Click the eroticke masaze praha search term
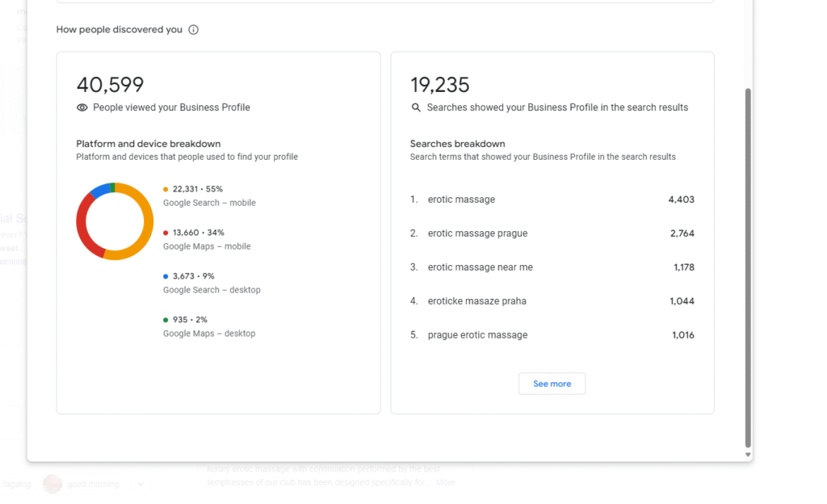The image size is (827, 504). [476, 301]
